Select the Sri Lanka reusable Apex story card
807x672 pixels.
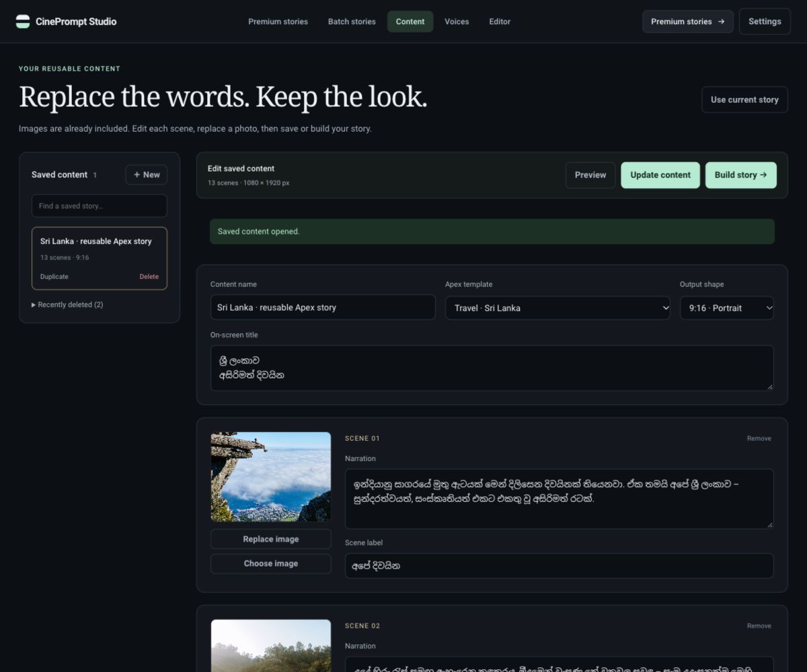[100, 258]
